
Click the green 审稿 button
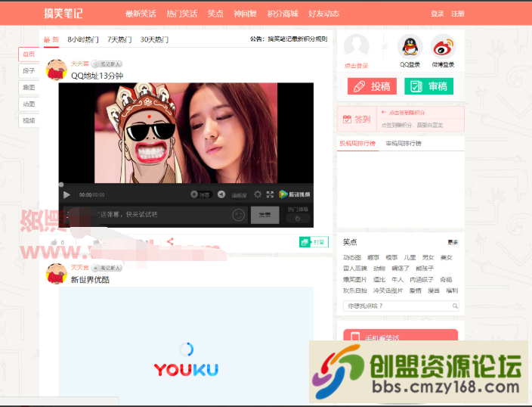pos(429,86)
